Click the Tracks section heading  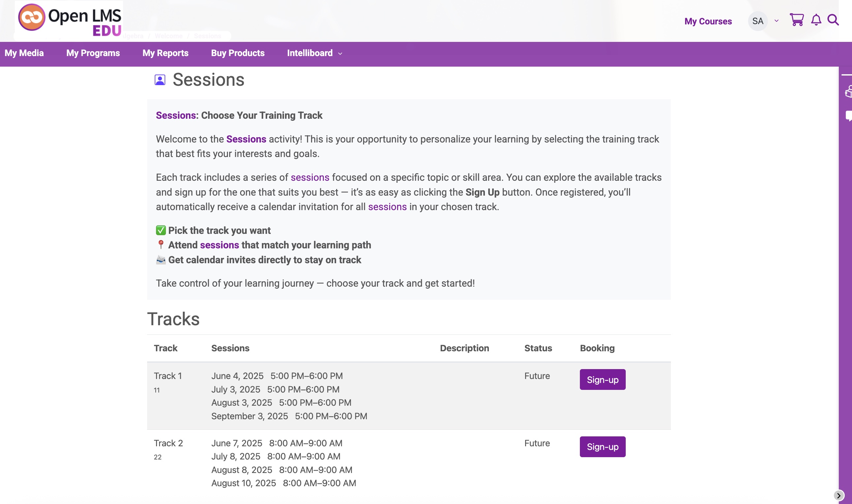click(x=173, y=319)
